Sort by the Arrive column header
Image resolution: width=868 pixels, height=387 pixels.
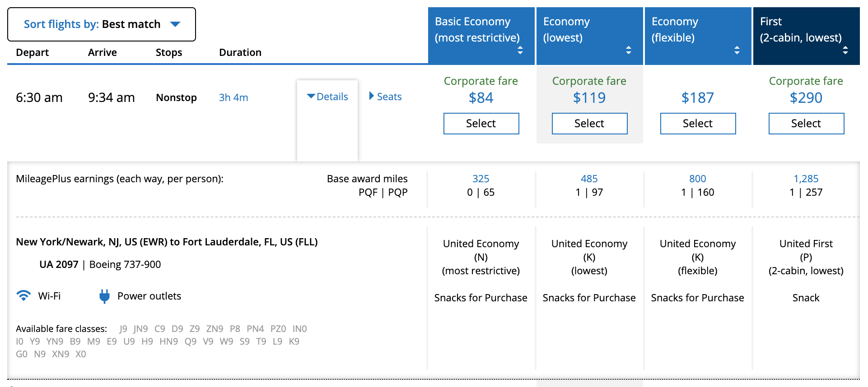(102, 52)
